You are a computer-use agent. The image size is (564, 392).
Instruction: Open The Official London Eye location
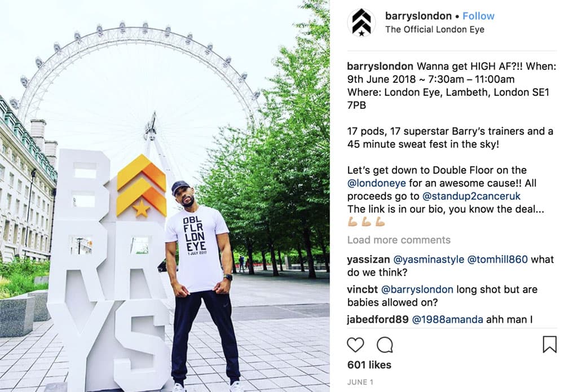pos(435,29)
